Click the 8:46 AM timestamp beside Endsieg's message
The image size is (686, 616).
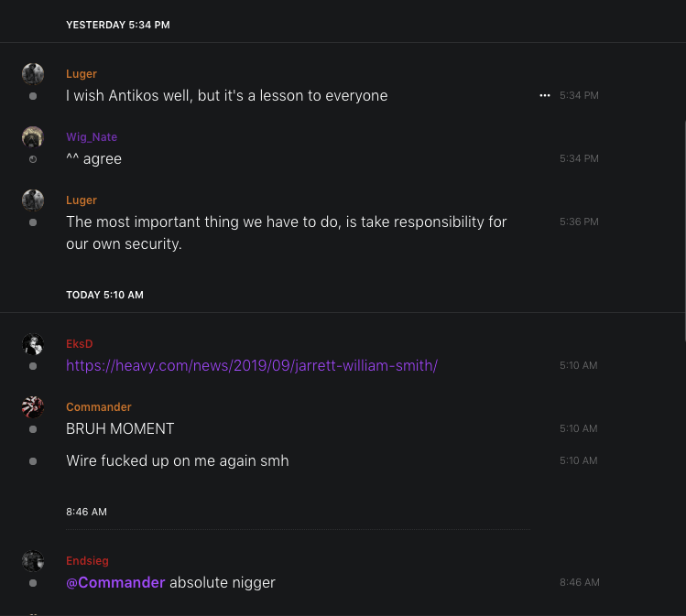[579, 582]
